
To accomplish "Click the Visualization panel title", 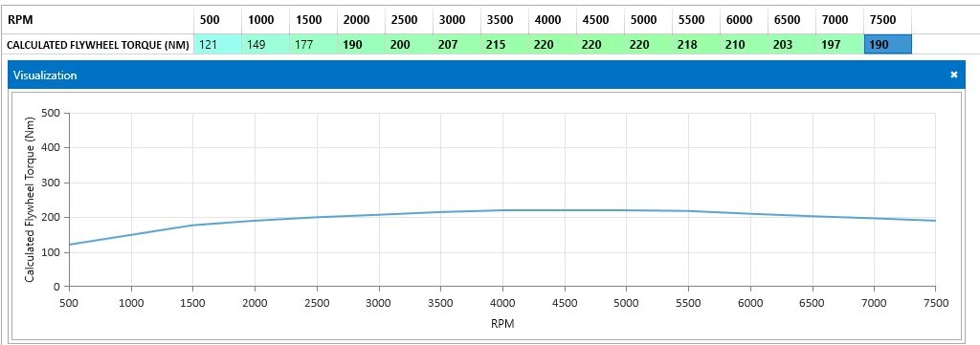I will pos(45,75).
